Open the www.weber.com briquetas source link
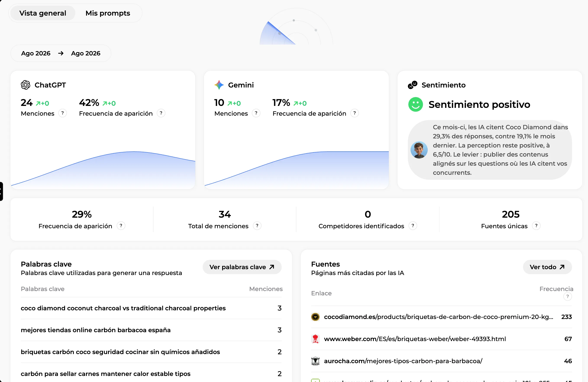Screen dimensions: 588x382 coord(415,339)
